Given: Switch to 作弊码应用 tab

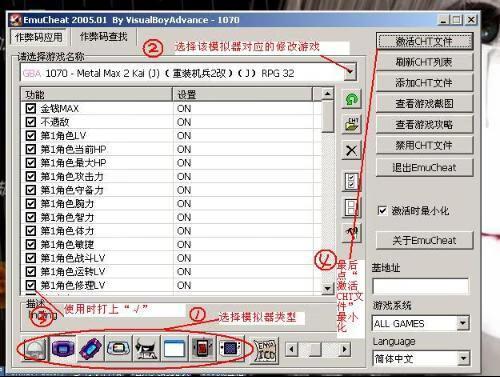Looking at the screenshot, I should click(x=39, y=37).
